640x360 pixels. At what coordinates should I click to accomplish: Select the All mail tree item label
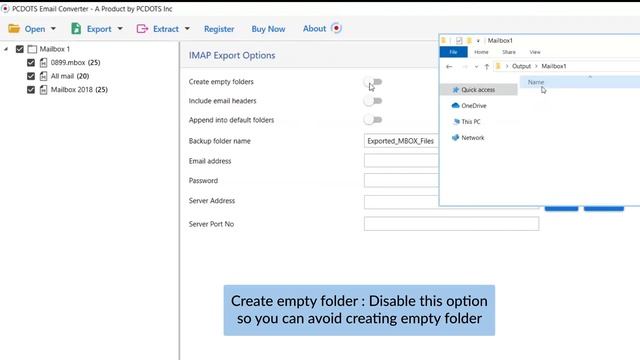click(x=70, y=76)
